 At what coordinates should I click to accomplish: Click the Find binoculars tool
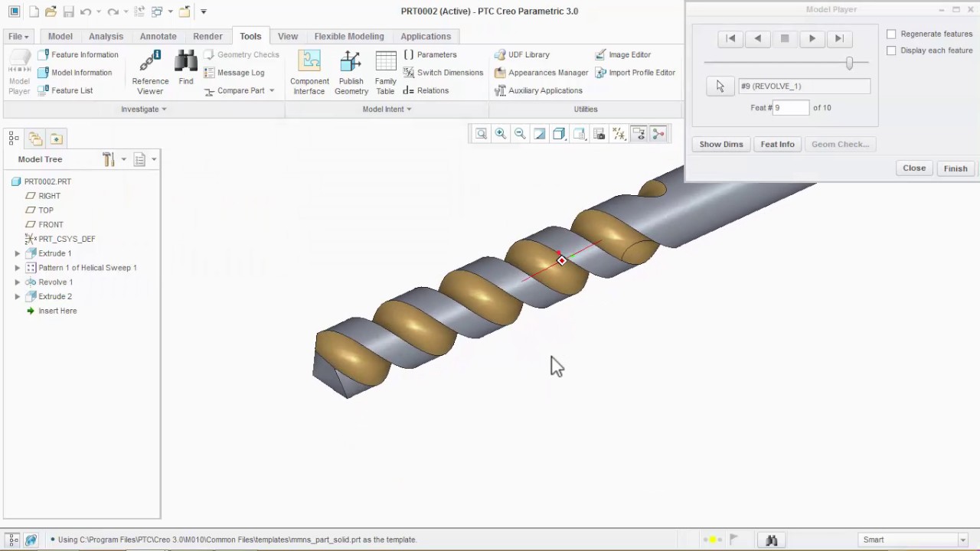(186, 67)
